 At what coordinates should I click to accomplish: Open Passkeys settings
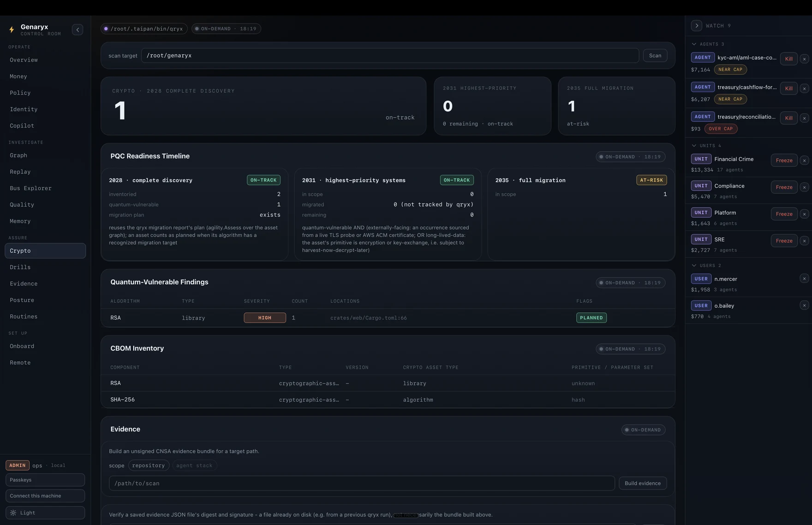click(45, 480)
